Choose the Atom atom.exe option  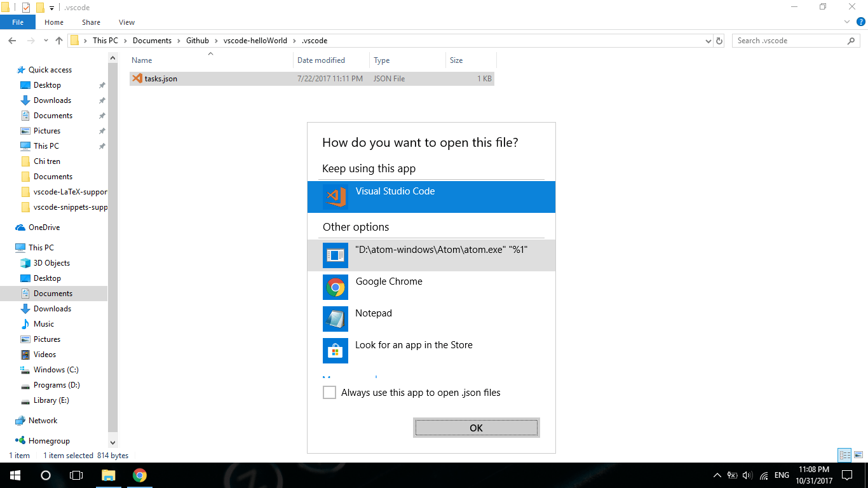click(431, 255)
